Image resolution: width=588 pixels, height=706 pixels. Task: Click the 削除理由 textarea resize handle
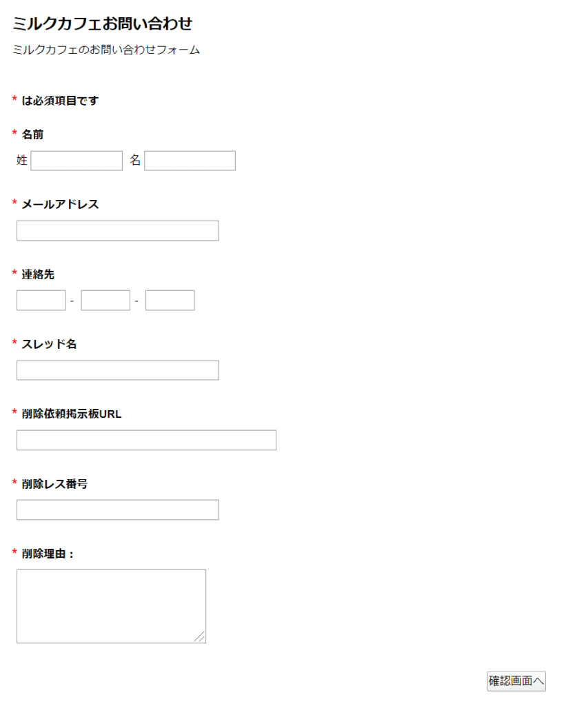point(200,637)
